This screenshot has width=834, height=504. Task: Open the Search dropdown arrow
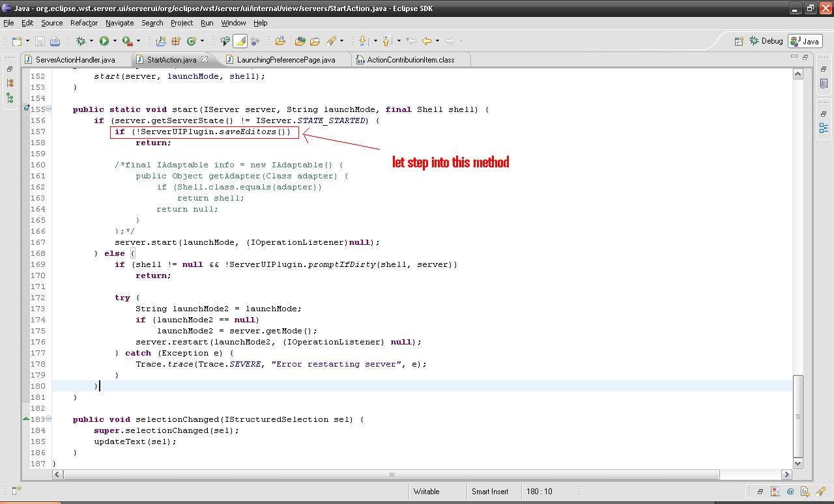341,41
